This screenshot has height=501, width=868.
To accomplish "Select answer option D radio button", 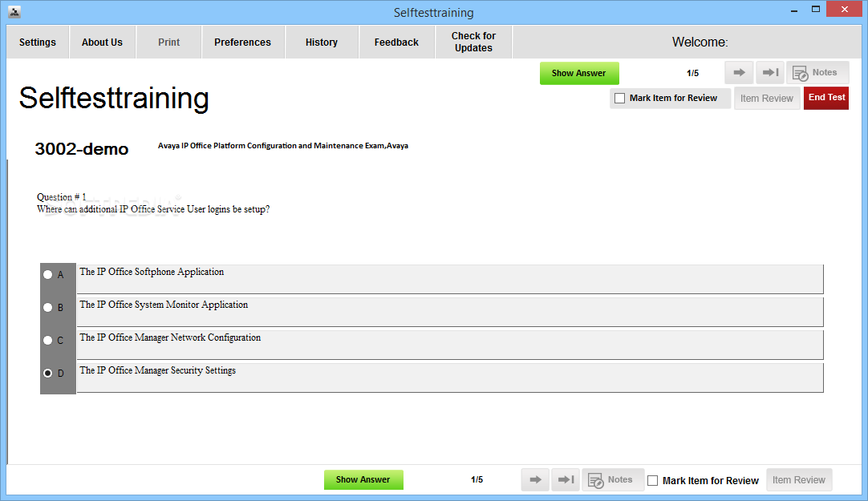I will pyautogui.click(x=48, y=374).
